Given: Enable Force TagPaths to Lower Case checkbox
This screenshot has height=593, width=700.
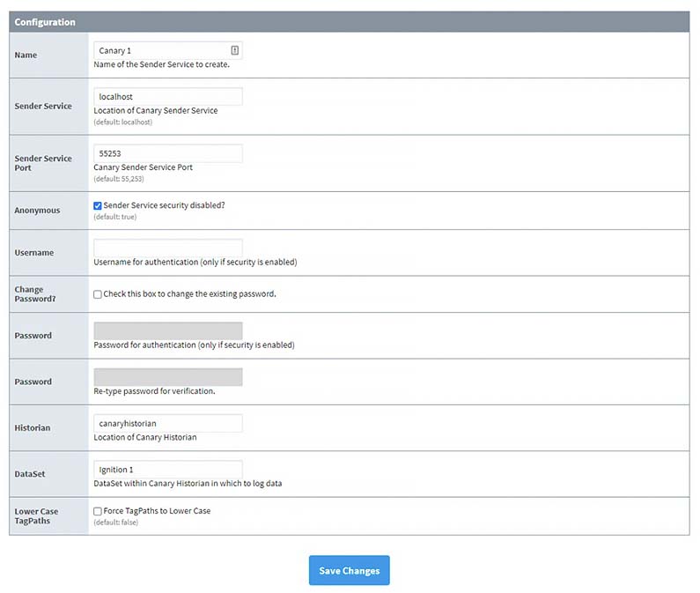Looking at the screenshot, I should pyautogui.click(x=98, y=511).
